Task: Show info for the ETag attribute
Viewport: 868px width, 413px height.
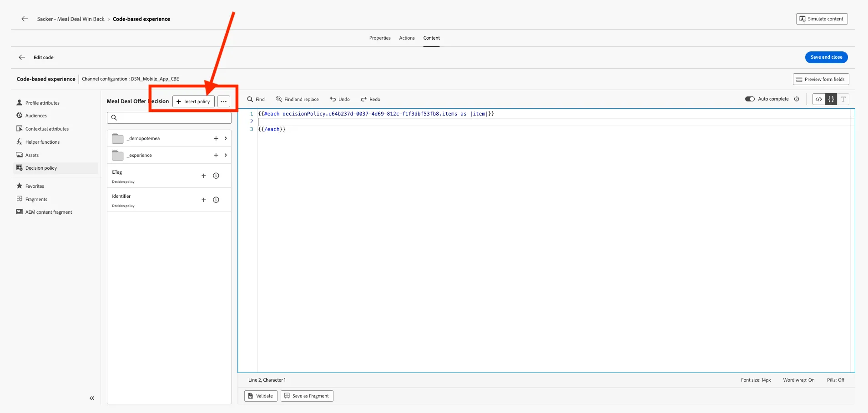Action: tap(216, 176)
